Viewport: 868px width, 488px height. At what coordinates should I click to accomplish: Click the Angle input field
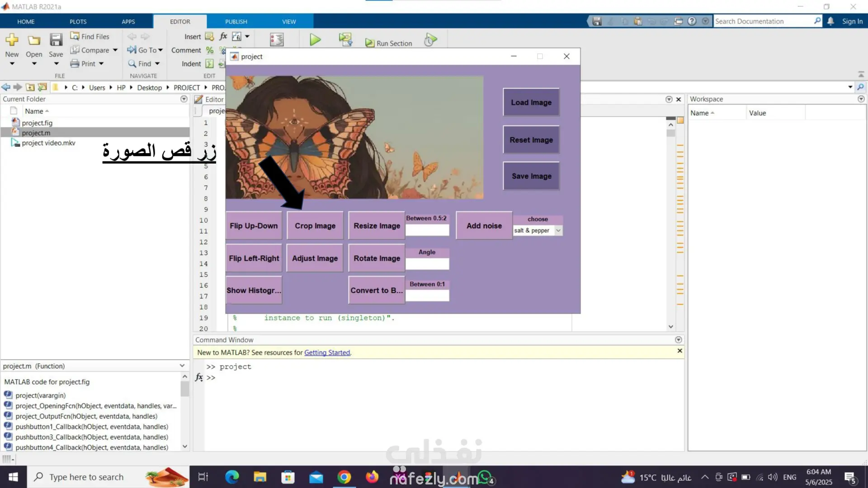(427, 264)
